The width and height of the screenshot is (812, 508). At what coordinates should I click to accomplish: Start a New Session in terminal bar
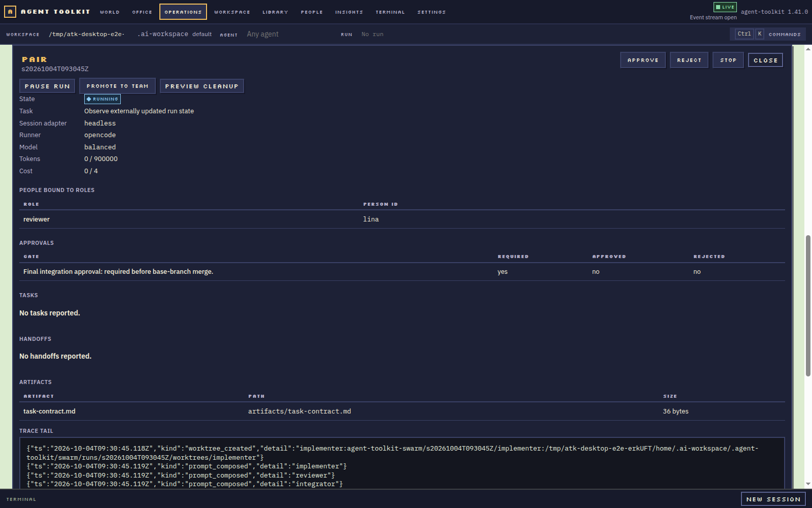coord(773,499)
